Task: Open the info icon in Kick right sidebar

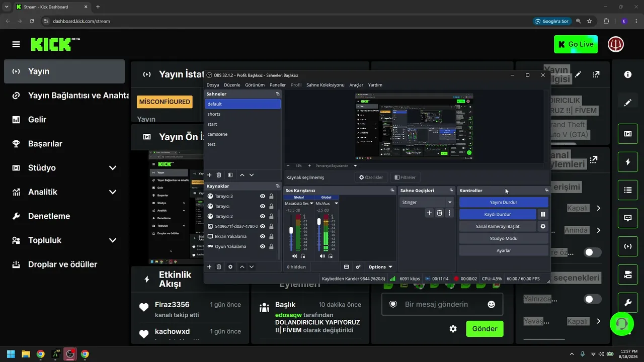Action: click(x=628, y=74)
